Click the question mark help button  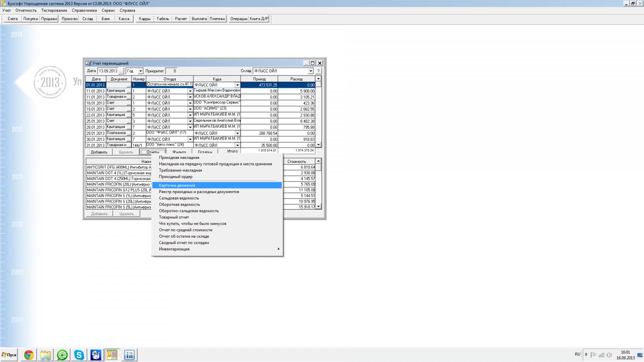tap(318, 71)
